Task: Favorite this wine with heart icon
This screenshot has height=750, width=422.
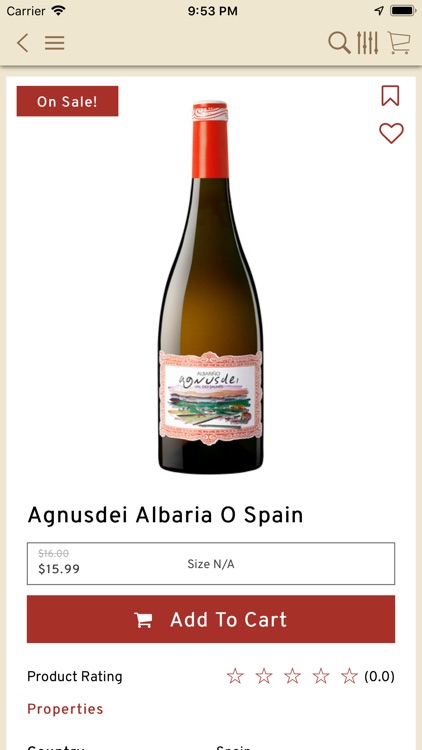Action: tap(391, 133)
